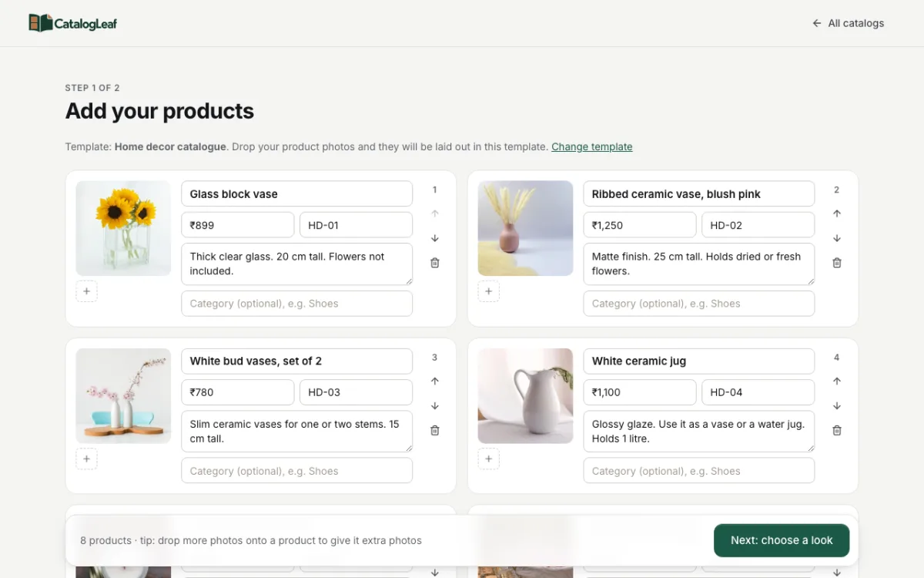Viewport: 924px width, 578px height.
Task: Add a photo to Ribbed ceramic vase
Action: (488, 291)
